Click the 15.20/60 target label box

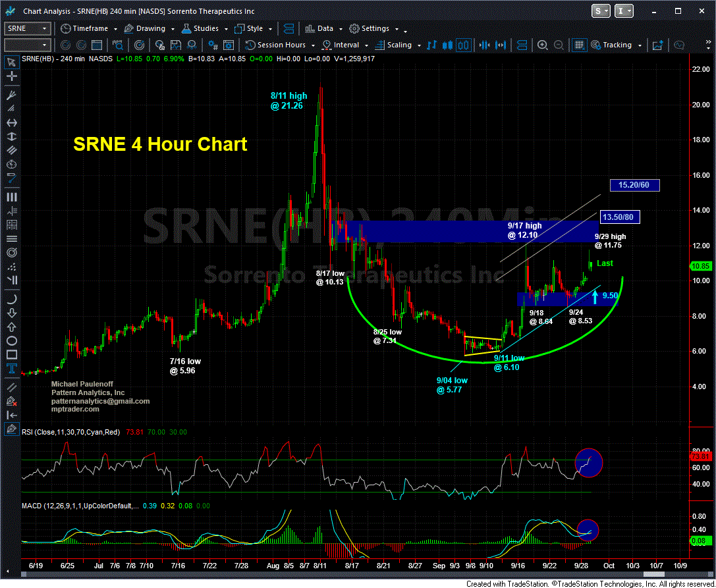pyautogui.click(x=635, y=185)
